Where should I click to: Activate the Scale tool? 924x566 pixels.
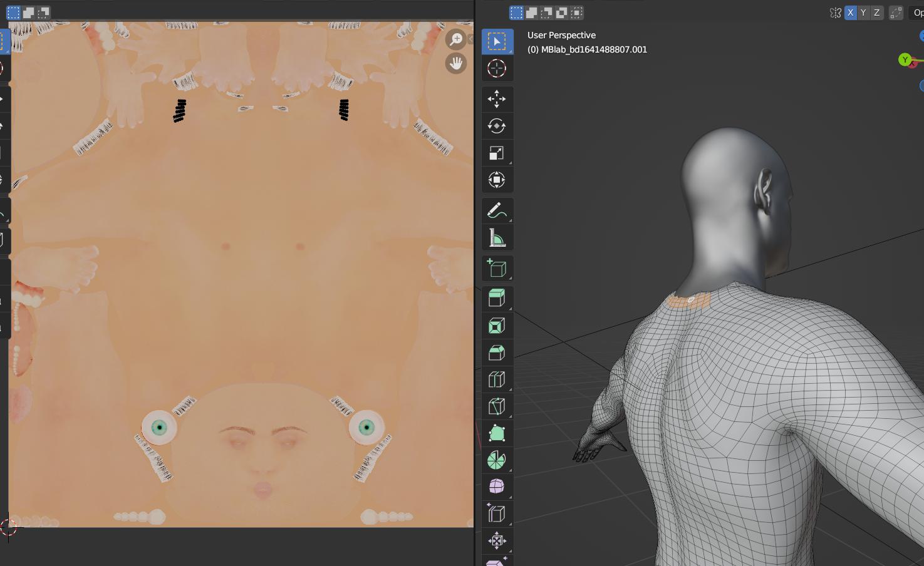click(x=497, y=153)
